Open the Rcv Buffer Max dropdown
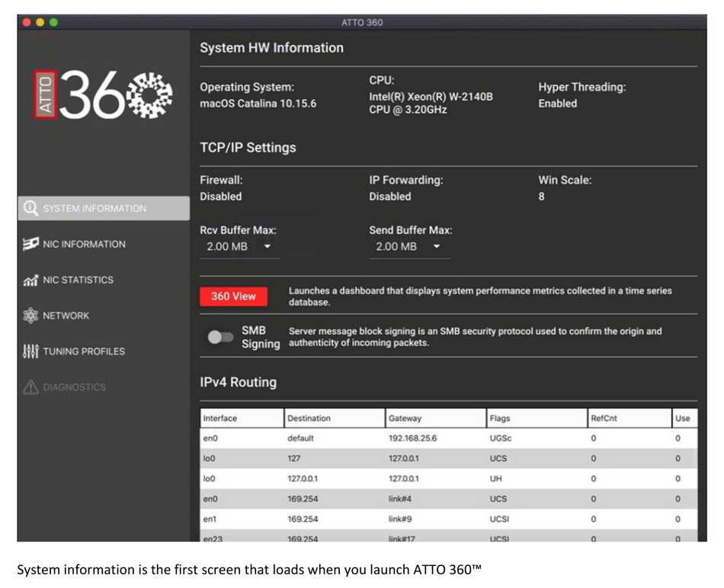The width and height of the screenshot is (724, 588). [239, 247]
